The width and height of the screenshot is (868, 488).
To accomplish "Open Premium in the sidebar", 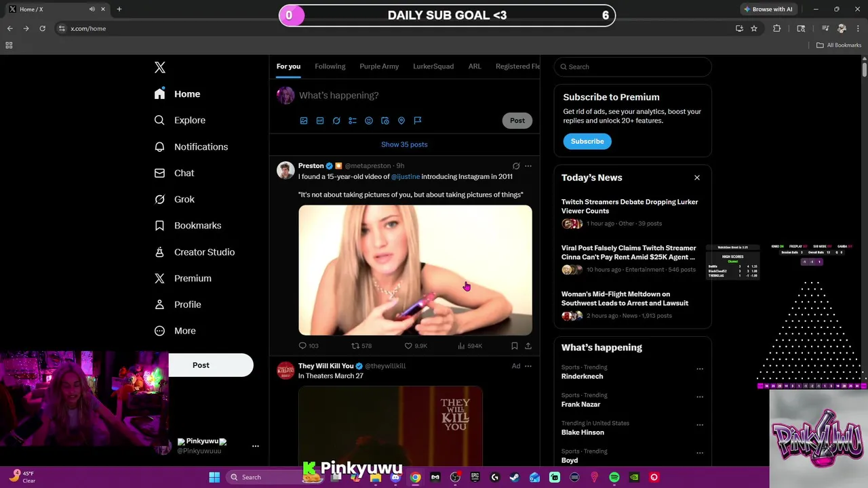I will [183, 279].
